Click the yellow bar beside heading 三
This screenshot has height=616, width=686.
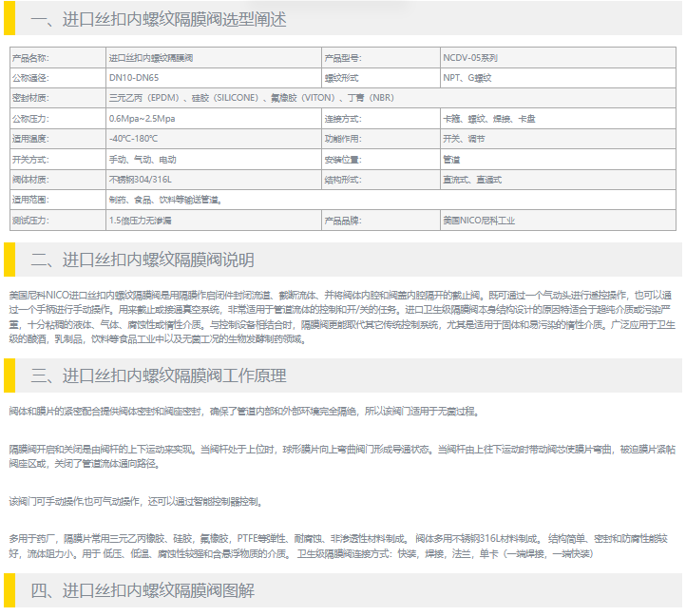10,376
